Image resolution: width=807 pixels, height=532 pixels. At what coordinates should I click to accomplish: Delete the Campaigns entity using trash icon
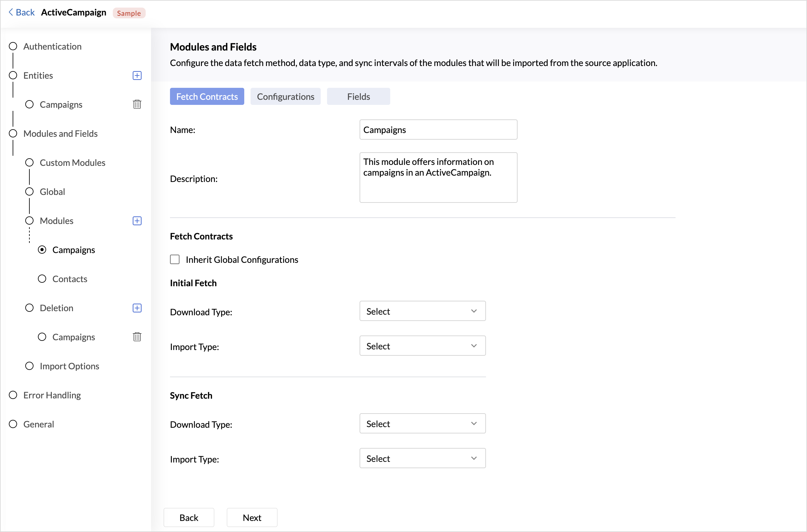pyautogui.click(x=137, y=104)
